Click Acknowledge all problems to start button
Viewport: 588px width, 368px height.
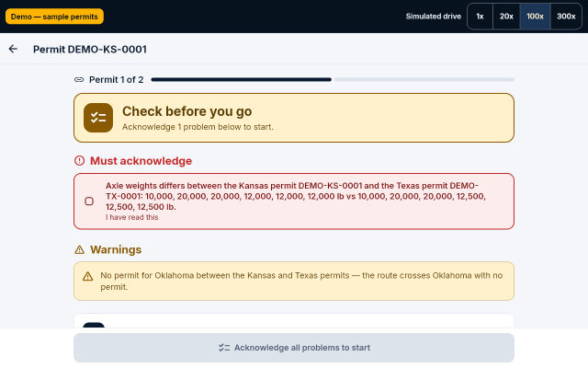[294, 348]
